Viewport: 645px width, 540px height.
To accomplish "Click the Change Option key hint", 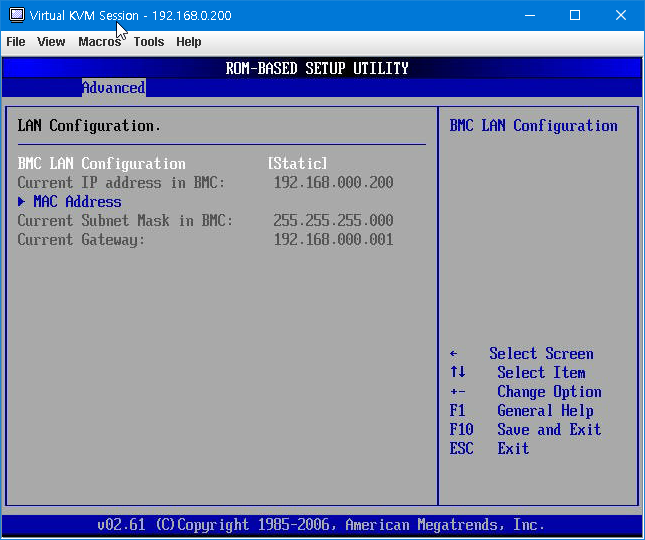I will (525, 392).
